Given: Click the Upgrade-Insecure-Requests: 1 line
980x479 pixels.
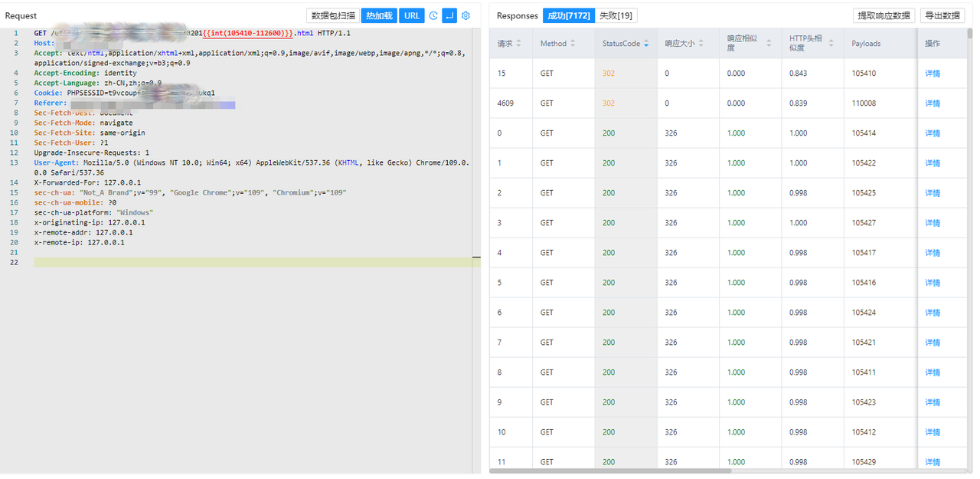Looking at the screenshot, I should [x=92, y=153].
